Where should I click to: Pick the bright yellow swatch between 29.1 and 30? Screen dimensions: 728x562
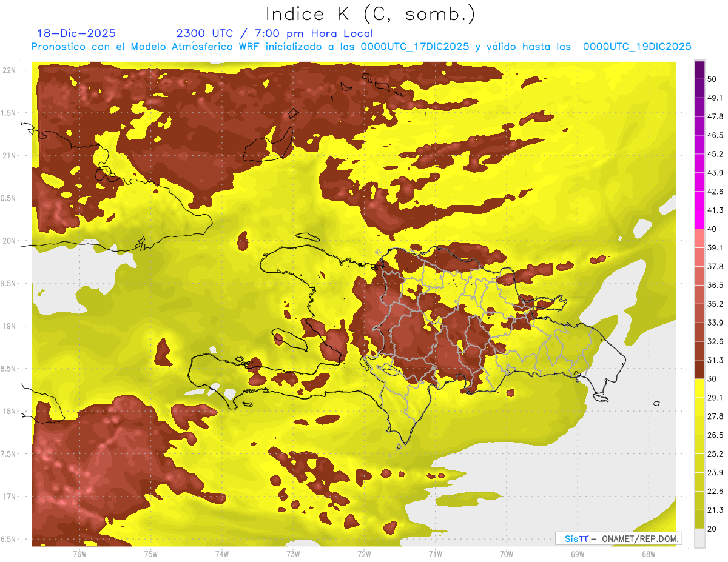[x=699, y=388]
